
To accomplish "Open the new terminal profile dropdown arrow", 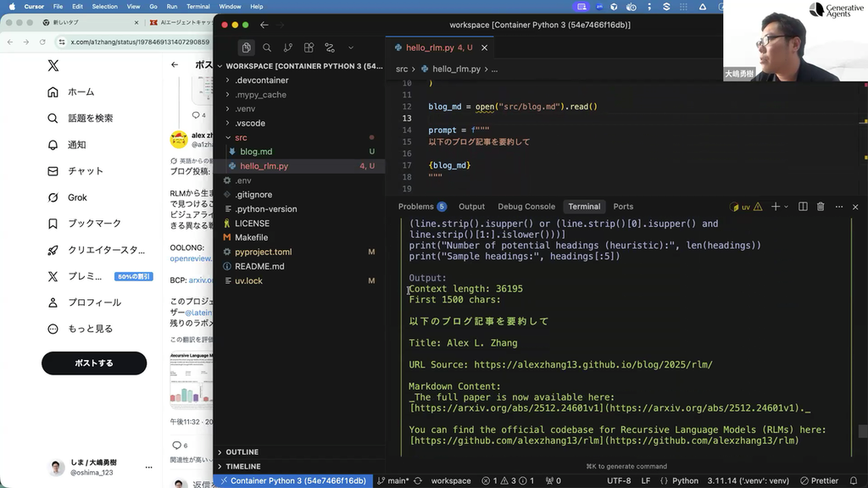I will click(x=786, y=207).
